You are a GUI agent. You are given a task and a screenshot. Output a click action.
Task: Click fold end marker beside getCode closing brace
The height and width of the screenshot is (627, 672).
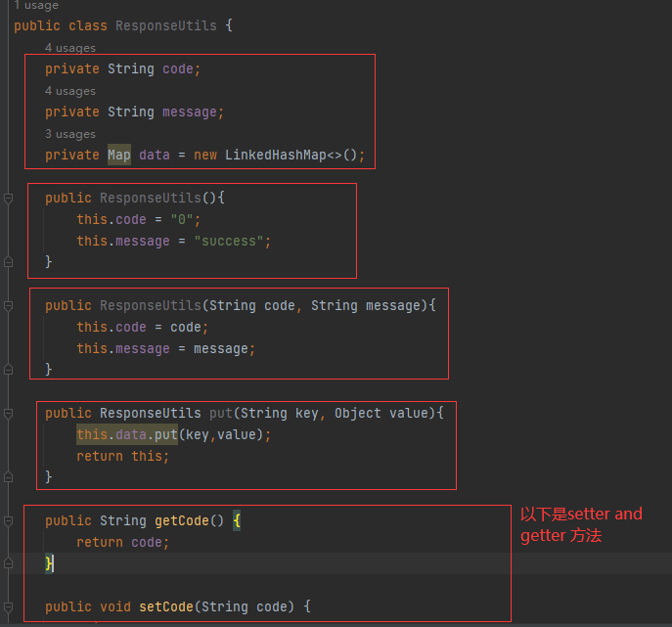tap(8, 563)
